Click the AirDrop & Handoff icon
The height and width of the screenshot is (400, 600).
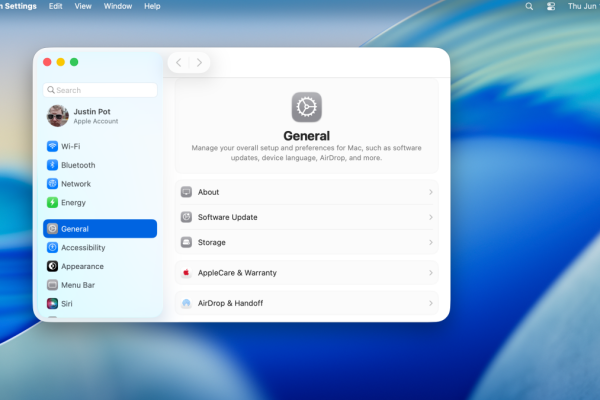point(186,303)
